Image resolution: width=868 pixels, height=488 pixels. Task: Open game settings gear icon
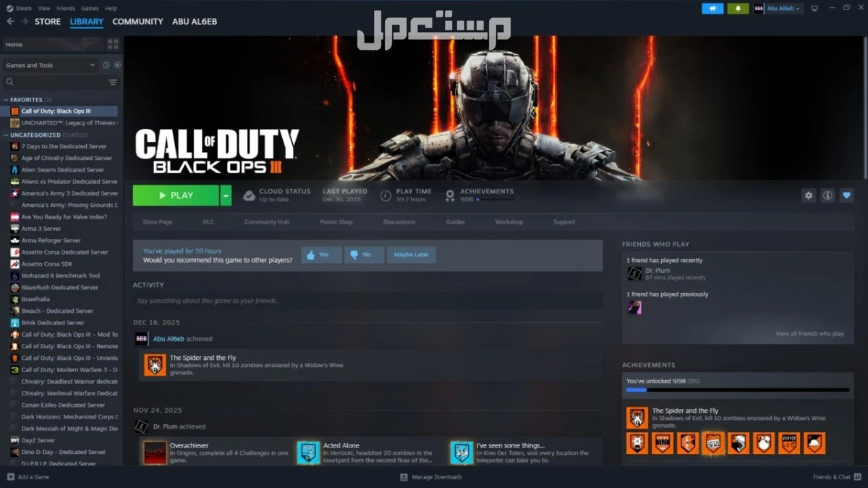coord(809,195)
